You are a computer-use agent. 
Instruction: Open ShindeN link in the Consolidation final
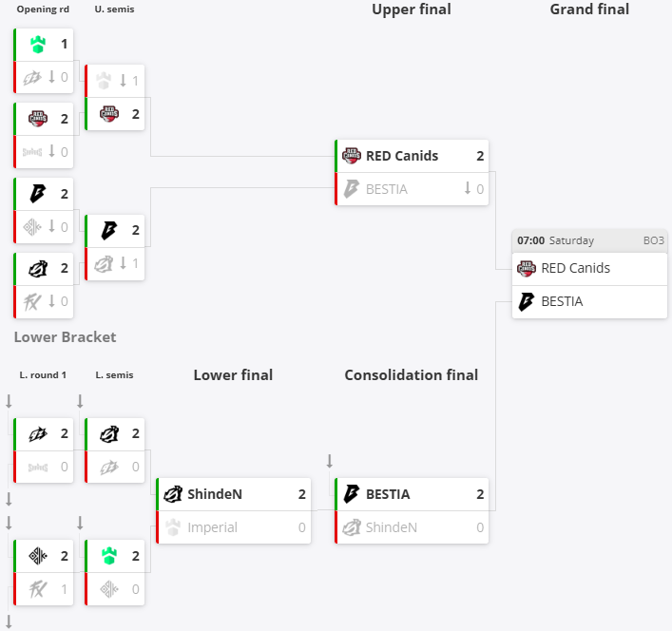391,527
